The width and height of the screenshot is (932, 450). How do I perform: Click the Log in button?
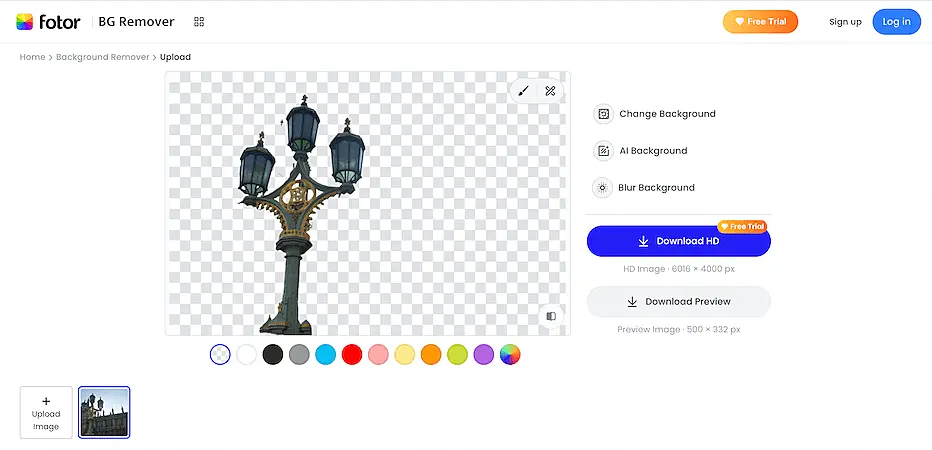coord(896,22)
